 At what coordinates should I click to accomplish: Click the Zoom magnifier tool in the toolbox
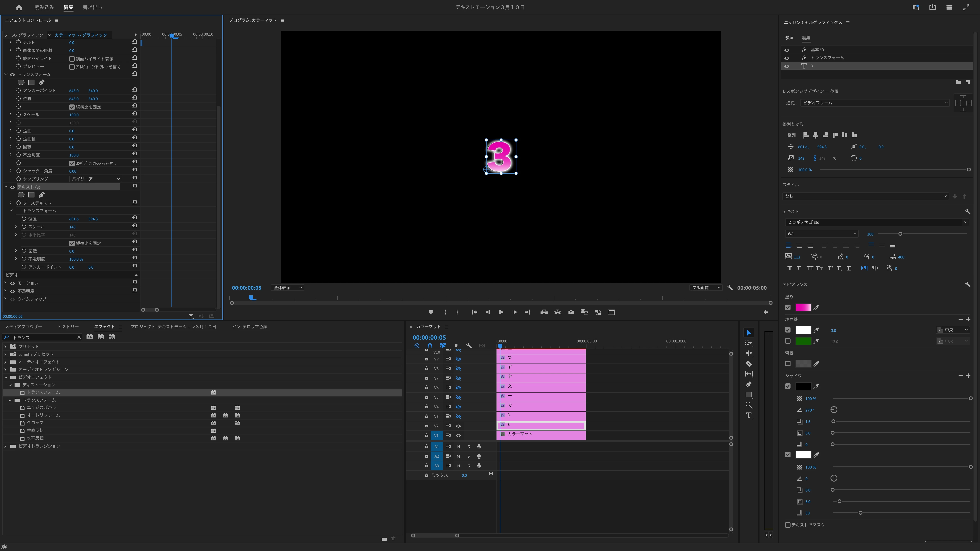pyautogui.click(x=748, y=405)
